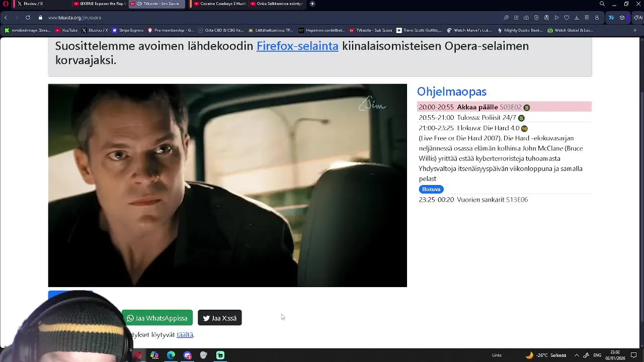644x362 pixels.
Task: Click the Elokuva category badge
Action: (431, 189)
